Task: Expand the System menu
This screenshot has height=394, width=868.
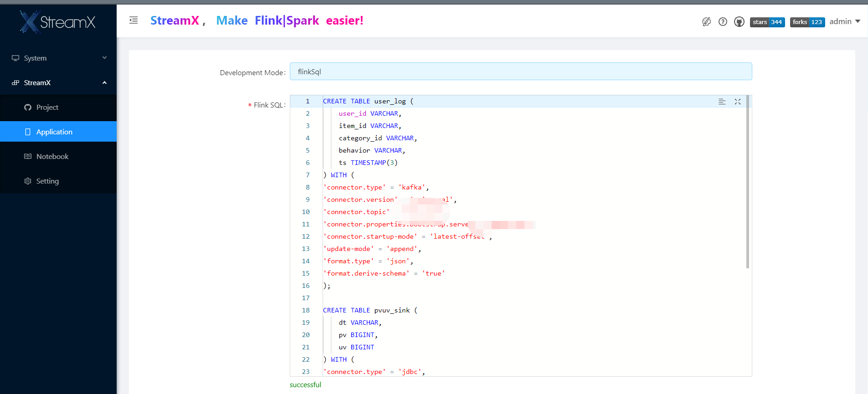Action: pos(58,58)
